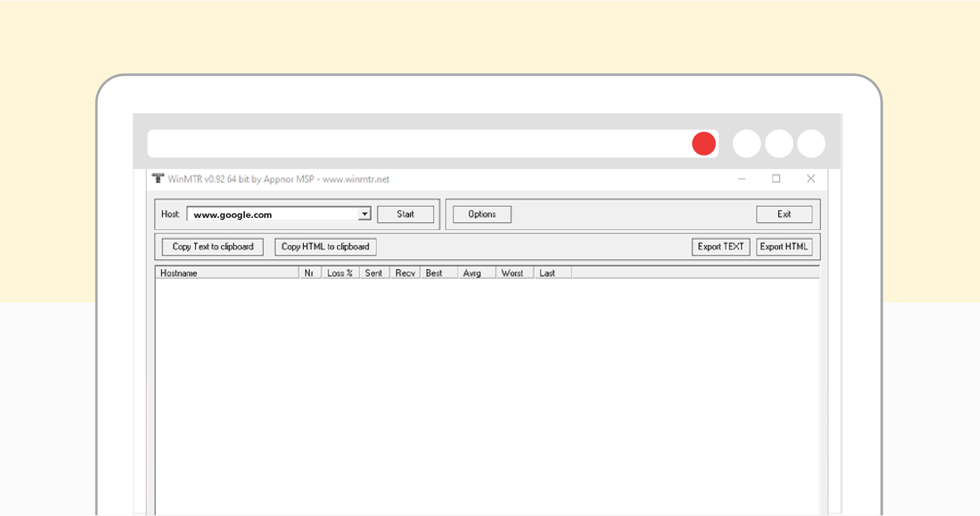Close the WinMTR window

pyautogui.click(x=811, y=179)
